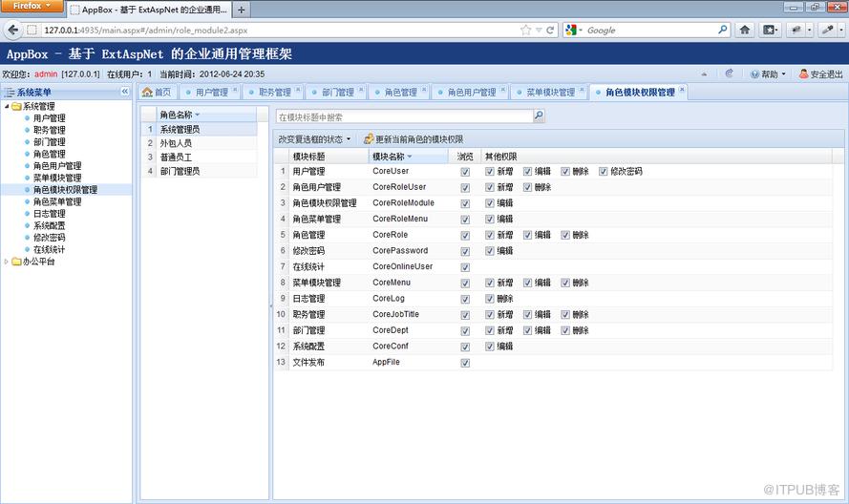Select the 普通员工 role row
This screenshot has width=849, height=504.
click(x=199, y=157)
